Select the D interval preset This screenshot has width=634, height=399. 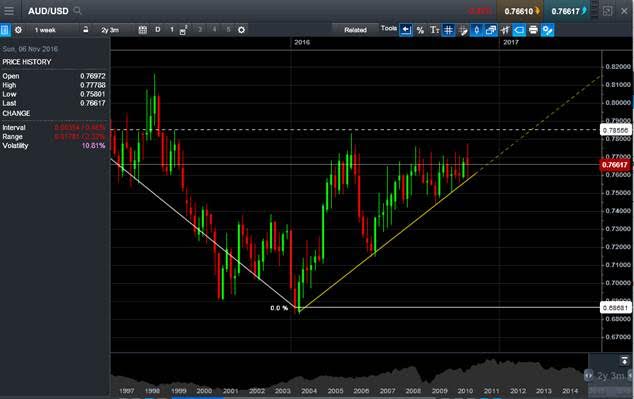[x=158, y=30]
